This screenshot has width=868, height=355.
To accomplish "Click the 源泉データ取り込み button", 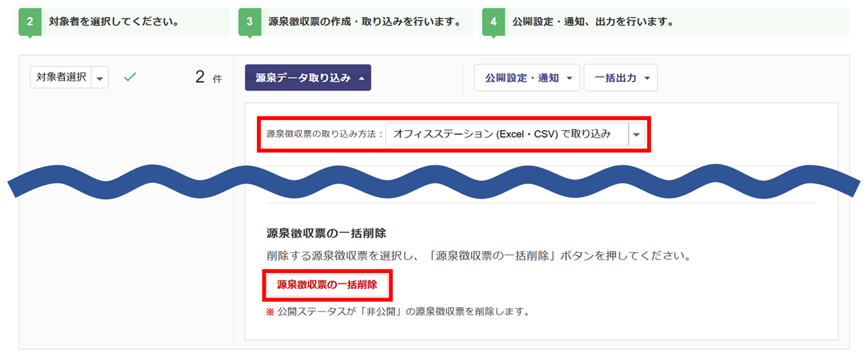I will [303, 78].
